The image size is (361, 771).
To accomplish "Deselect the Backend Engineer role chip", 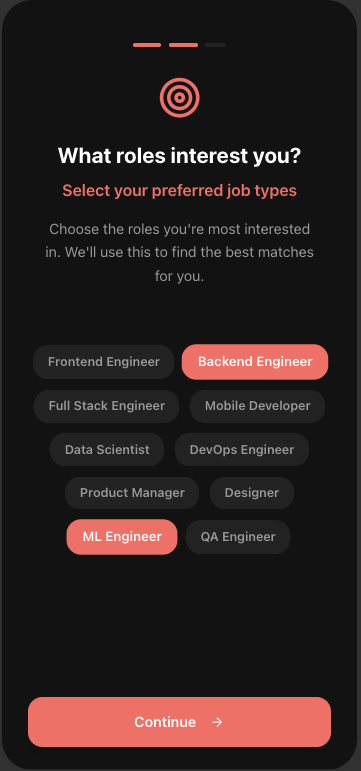I will tap(255, 362).
